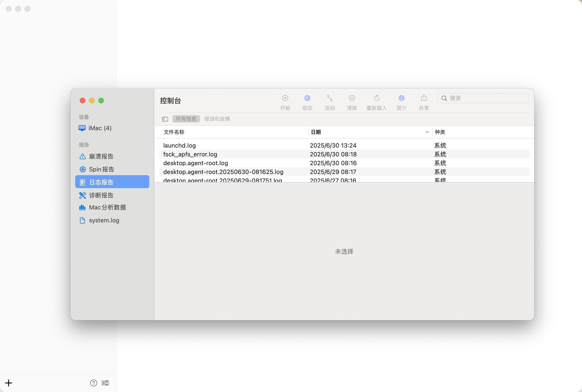Click the 日期 column header
Screen dimensions: 582x392
point(316,132)
